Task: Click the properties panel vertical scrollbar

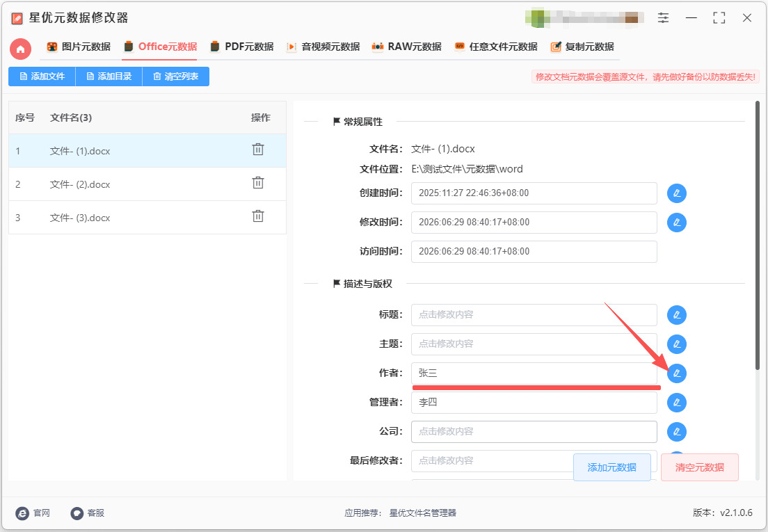Action: pyautogui.click(x=758, y=236)
